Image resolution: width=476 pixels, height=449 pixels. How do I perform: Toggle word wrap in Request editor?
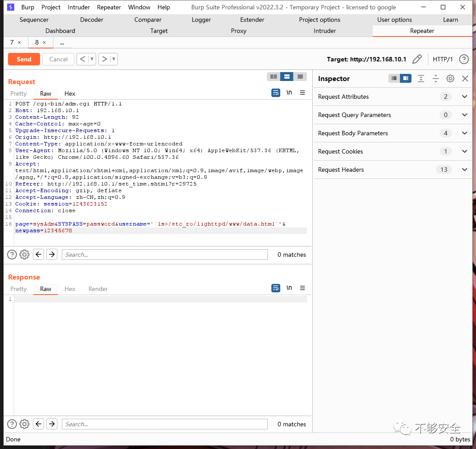276,93
